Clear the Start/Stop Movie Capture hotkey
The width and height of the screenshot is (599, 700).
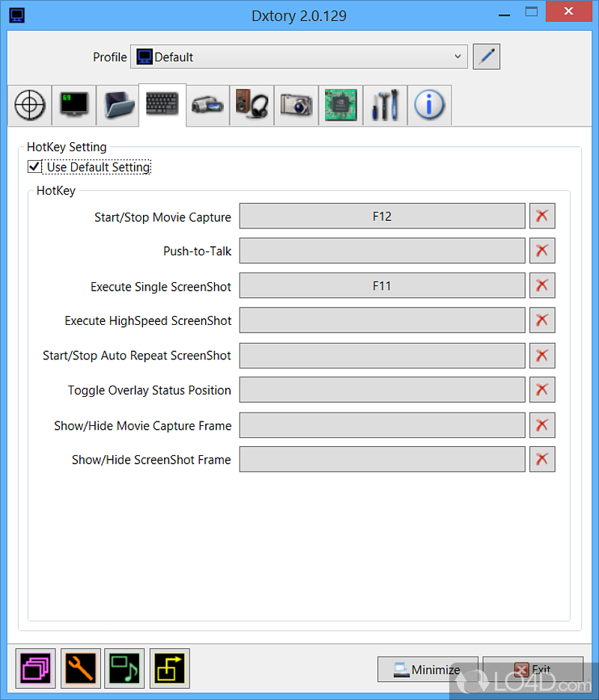click(542, 216)
